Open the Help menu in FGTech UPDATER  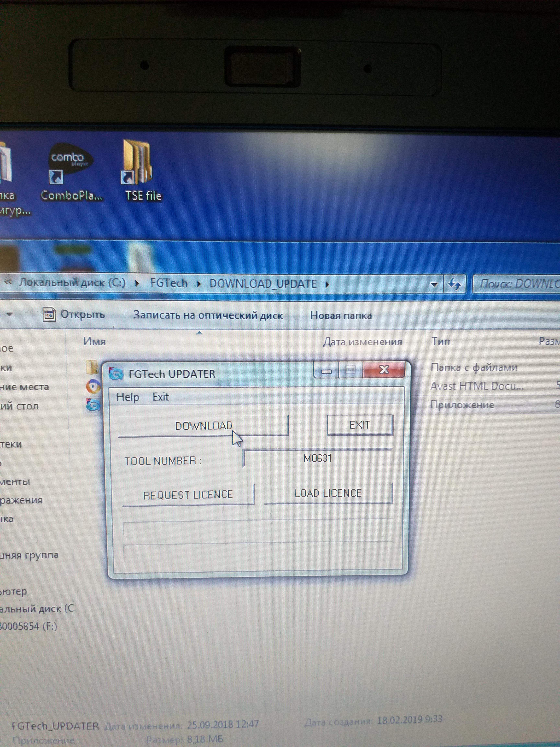(x=127, y=397)
